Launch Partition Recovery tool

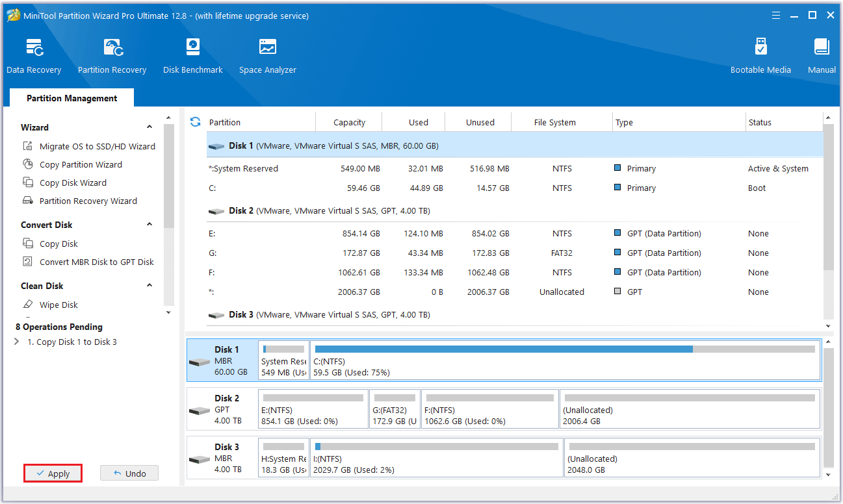[x=112, y=56]
